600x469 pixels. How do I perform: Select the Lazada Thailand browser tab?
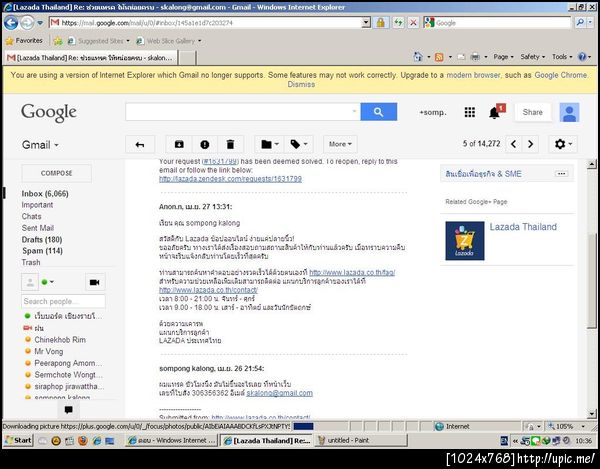pos(91,58)
